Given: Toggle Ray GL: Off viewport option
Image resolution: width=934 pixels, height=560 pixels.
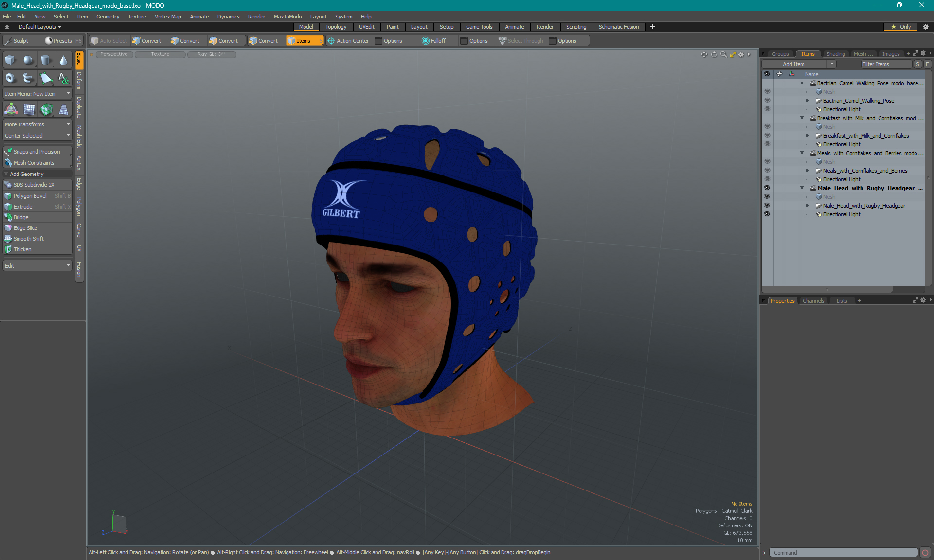Looking at the screenshot, I should [x=212, y=54].
